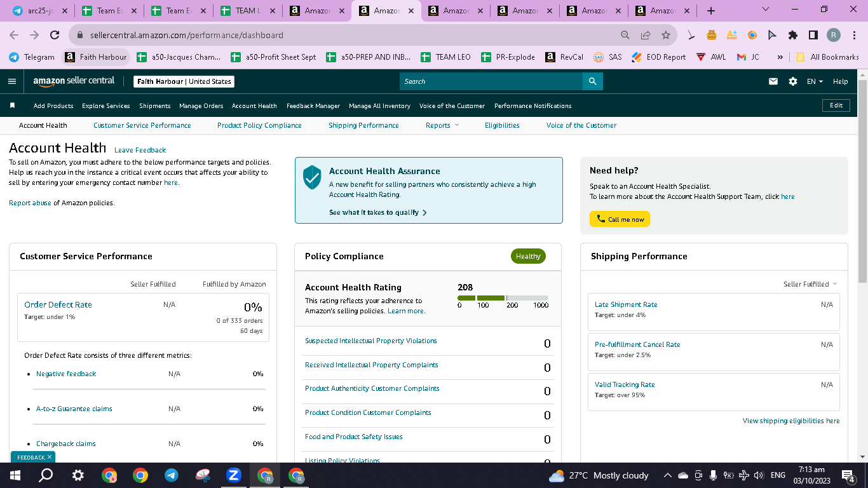Click the bookmark flag icon before Add Products
Image resolution: width=868 pixels, height=488 pixels.
click(x=12, y=105)
